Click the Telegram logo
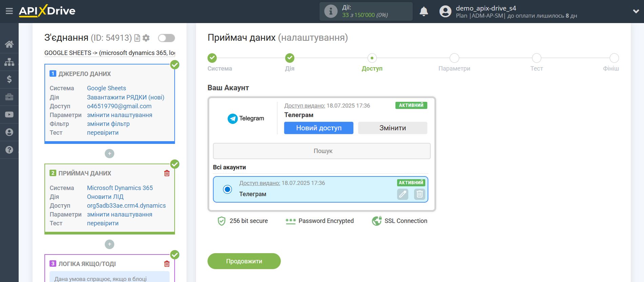 pyautogui.click(x=246, y=118)
